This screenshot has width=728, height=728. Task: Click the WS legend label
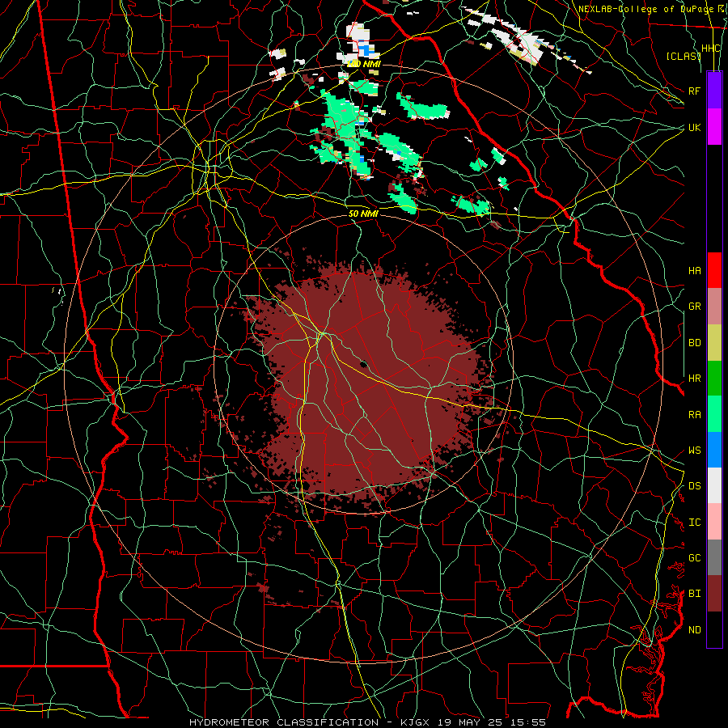click(694, 451)
